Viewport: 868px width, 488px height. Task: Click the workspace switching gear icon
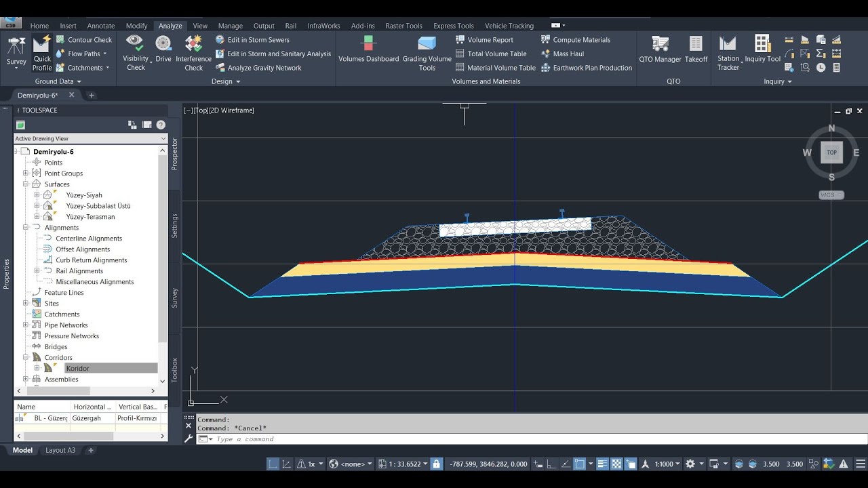coord(690,464)
